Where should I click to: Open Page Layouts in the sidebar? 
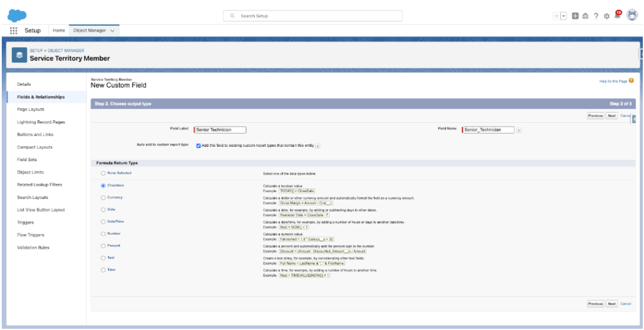click(x=30, y=110)
